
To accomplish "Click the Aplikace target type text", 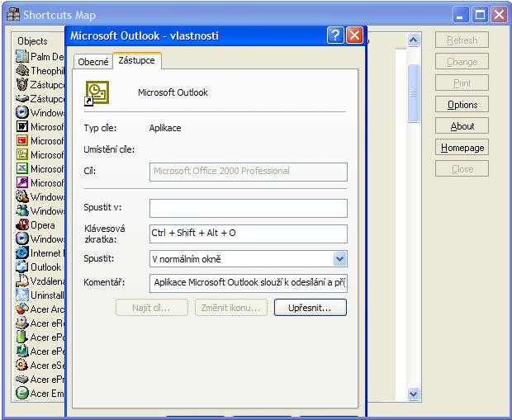I will click(165, 128).
